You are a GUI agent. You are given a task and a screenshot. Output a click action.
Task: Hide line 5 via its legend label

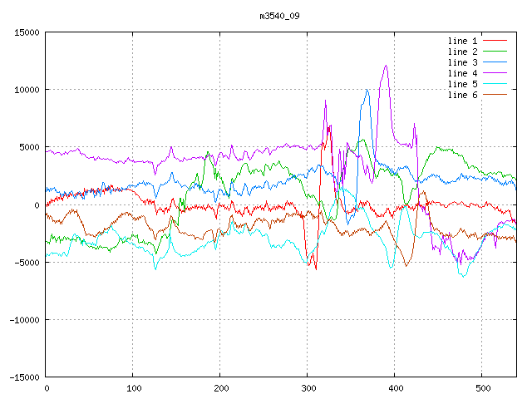(462, 84)
